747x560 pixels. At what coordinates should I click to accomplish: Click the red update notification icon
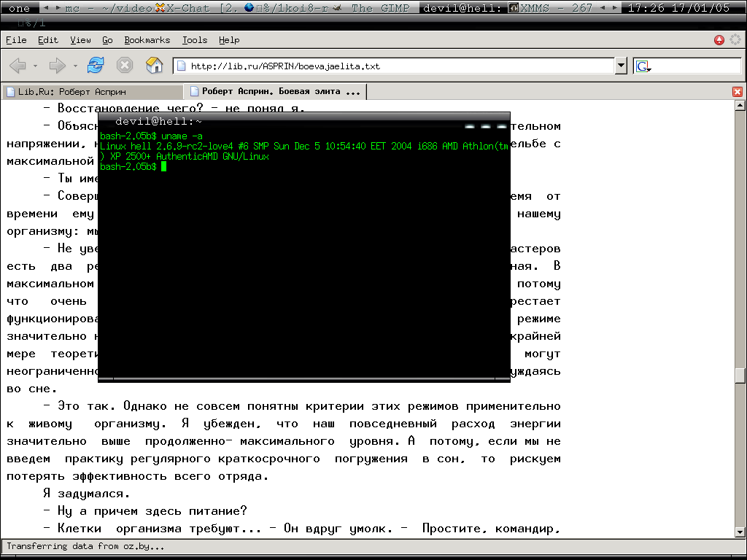719,40
